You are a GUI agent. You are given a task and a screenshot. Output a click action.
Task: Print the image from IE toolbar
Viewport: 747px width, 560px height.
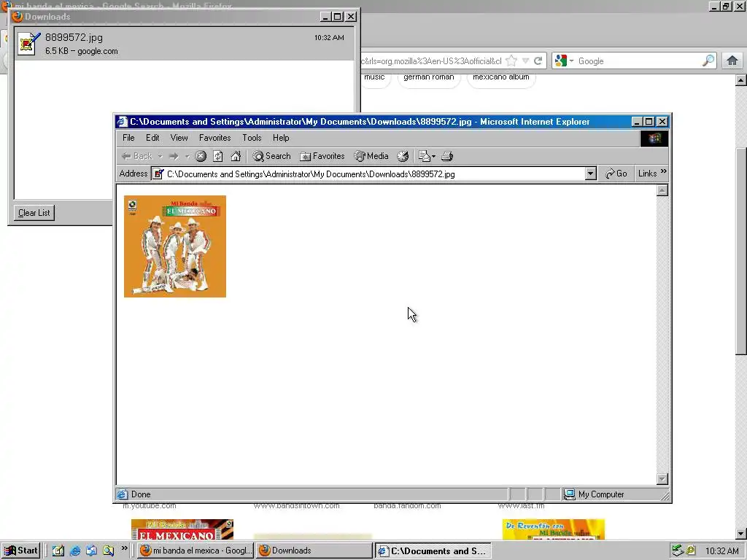(x=447, y=156)
